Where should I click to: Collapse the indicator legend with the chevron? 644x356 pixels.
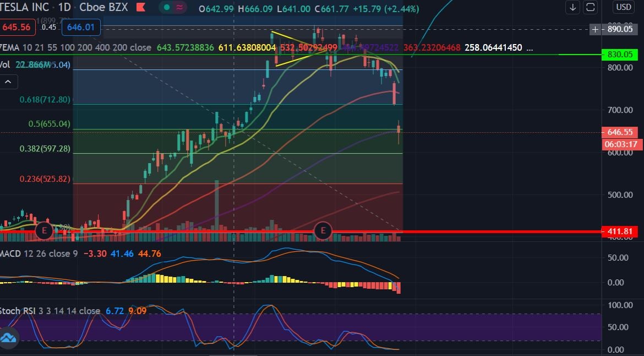pos(8,82)
